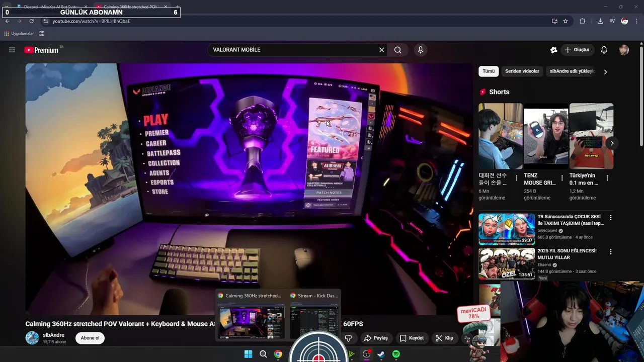Create a clip with Klip
The width and height of the screenshot is (644, 362).
point(444,338)
